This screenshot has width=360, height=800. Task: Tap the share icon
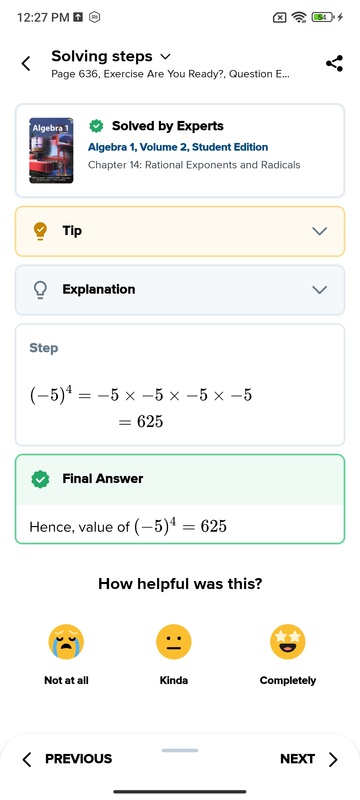(334, 64)
